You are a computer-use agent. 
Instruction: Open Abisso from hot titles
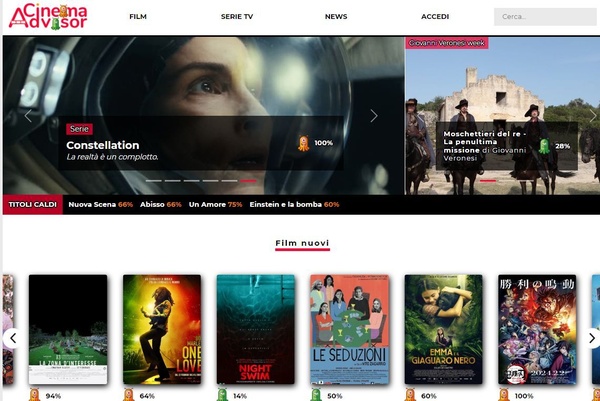pyautogui.click(x=161, y=205)
